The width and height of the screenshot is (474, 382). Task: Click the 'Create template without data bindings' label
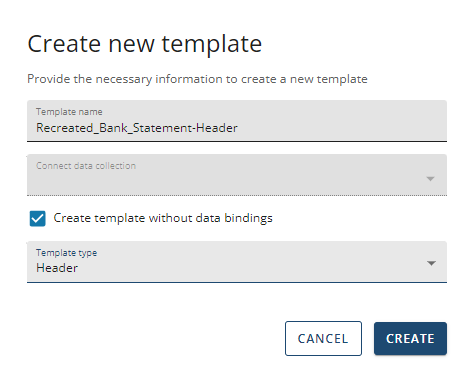(163, 218)
